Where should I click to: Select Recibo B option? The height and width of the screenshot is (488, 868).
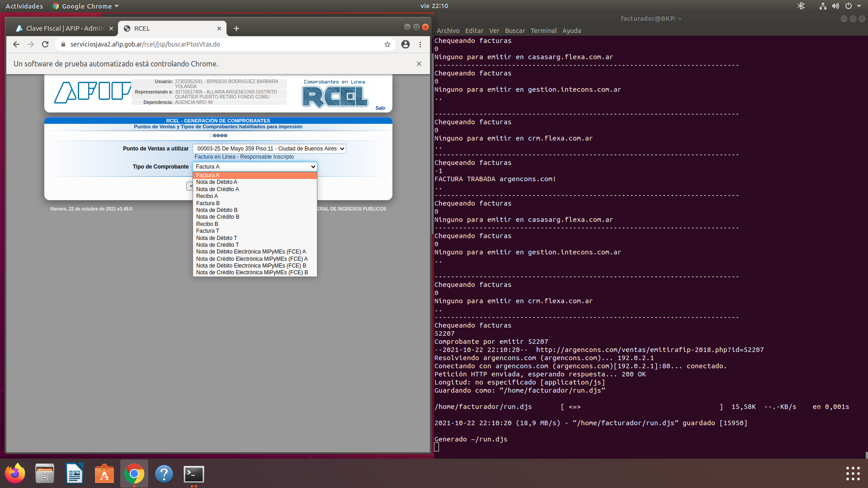tap(255, 224)
